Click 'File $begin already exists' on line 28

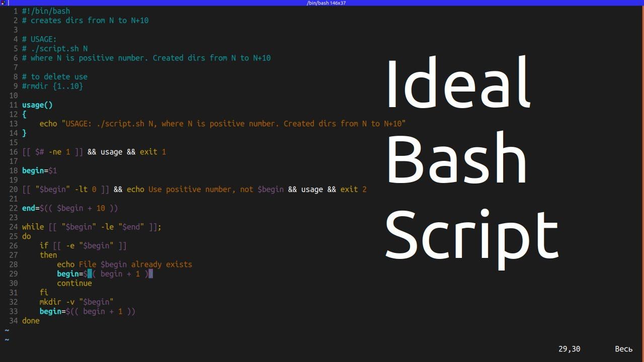pyautogui.click(x=135, y=264)
